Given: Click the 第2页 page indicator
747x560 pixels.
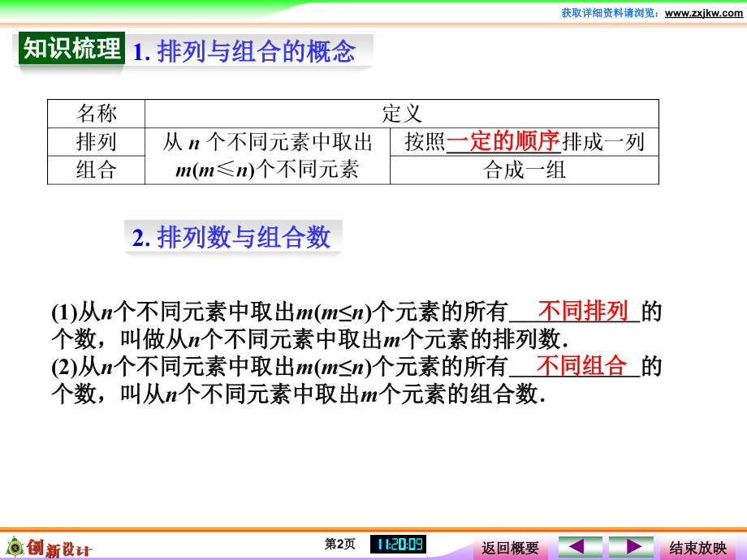Looking at the screenshot, I should tap(339, 545).
